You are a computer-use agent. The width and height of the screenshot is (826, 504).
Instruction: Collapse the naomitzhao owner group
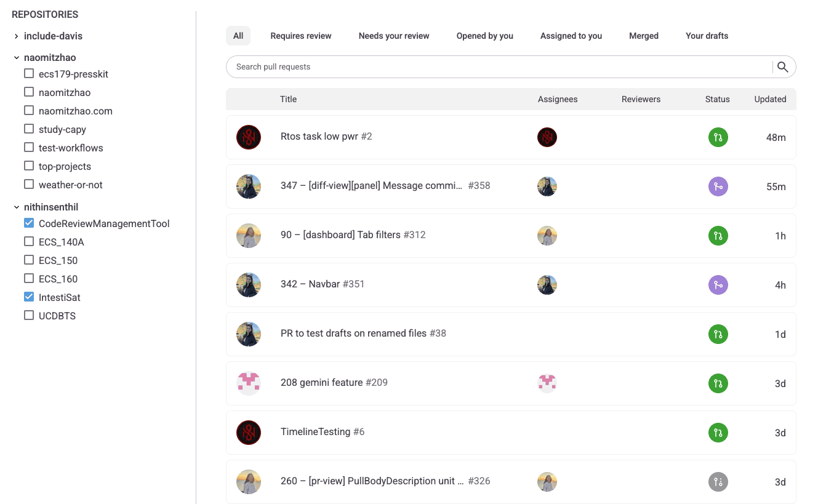17,57
